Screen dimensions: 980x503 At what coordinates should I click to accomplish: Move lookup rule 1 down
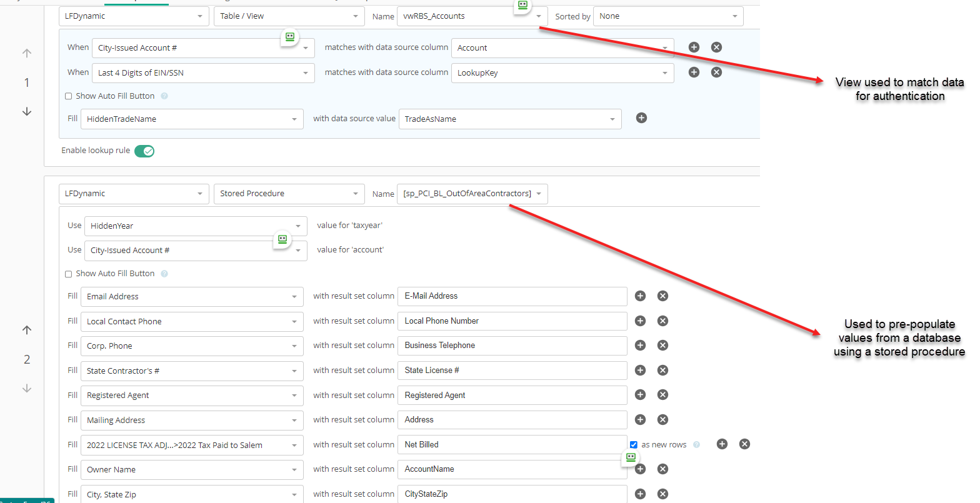point(27,112)
